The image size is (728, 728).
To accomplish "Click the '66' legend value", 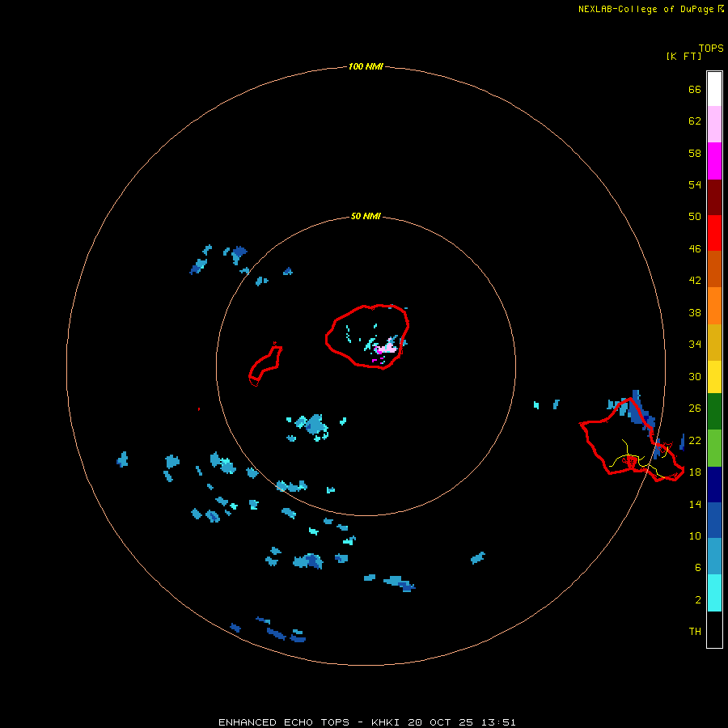I will 695,89.
